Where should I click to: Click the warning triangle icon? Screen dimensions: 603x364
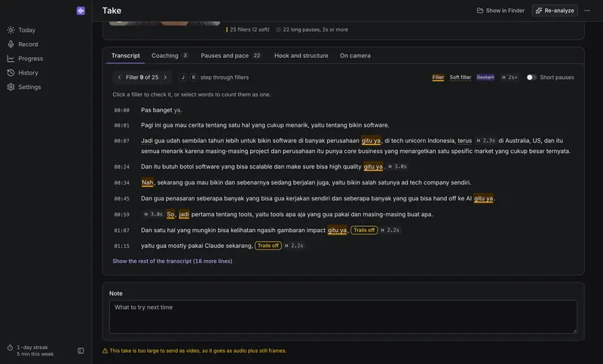105,351
